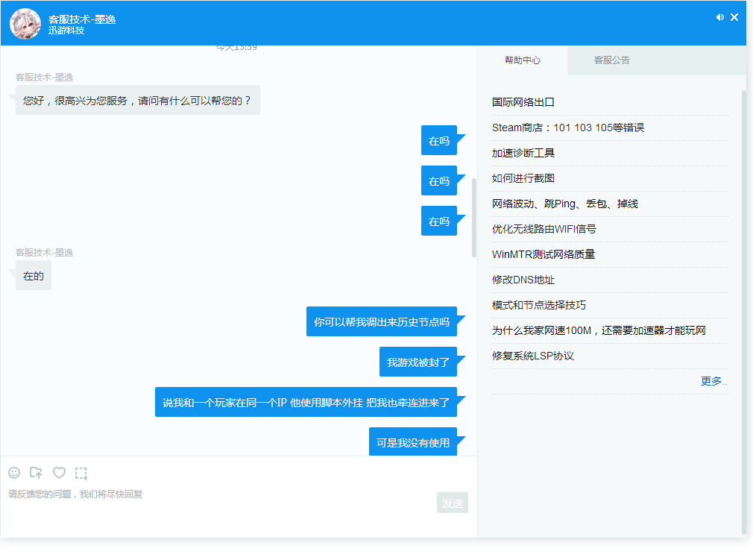
Task: Open the 修改DNS地址 help article
Action: tap(523, 280)
